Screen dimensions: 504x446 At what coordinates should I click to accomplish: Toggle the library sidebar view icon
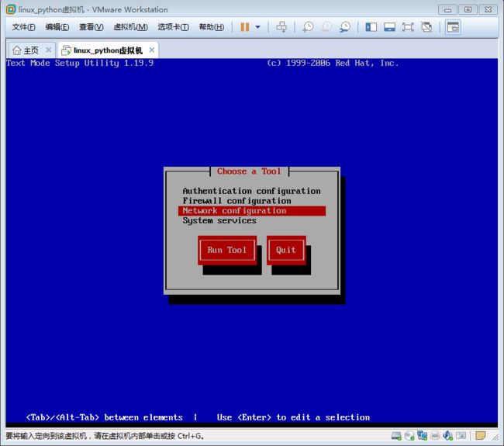click(x=371, y=27)
